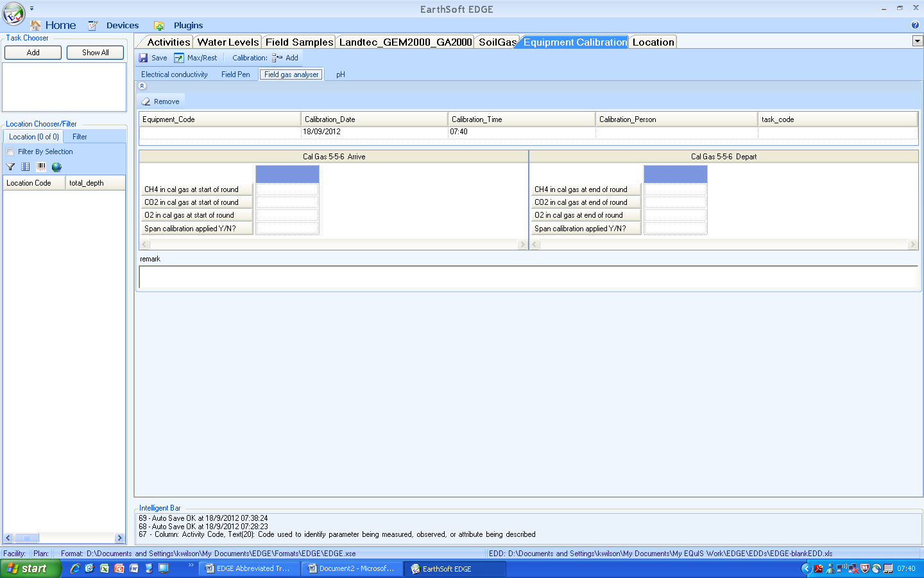Screen dimensions: 924x578
Task: Click the empty Equipment_Code cell
Action: 219,132
